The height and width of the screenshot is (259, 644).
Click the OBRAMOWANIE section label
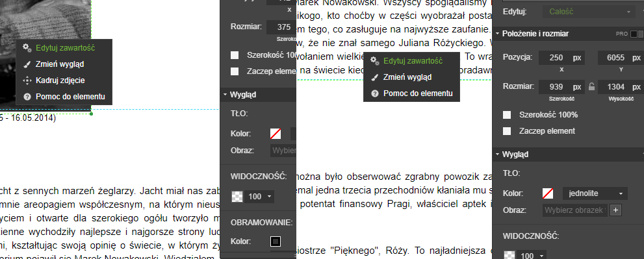262,223
